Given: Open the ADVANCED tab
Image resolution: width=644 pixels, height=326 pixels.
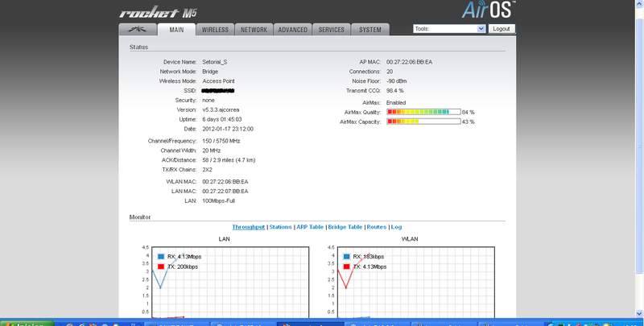Looking at the screenshot, I should click(x=292, y=30).
